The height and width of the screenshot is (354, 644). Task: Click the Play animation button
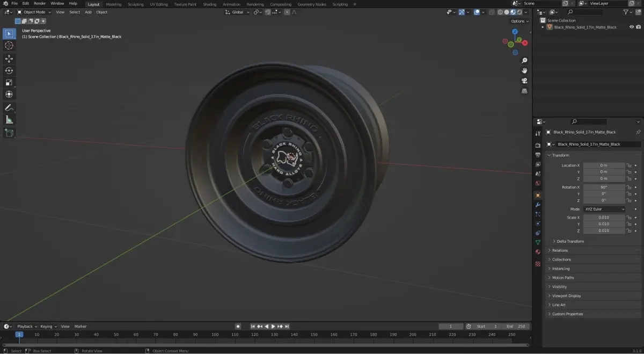point(273,326)
